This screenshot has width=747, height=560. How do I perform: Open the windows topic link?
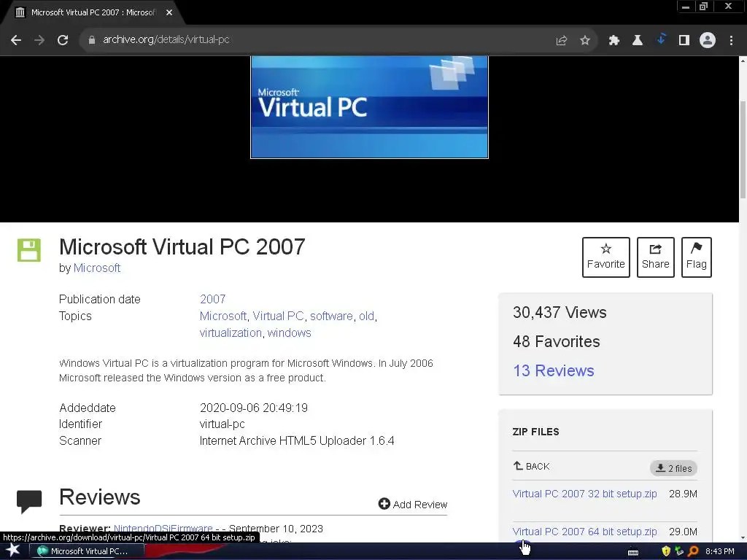289,332
